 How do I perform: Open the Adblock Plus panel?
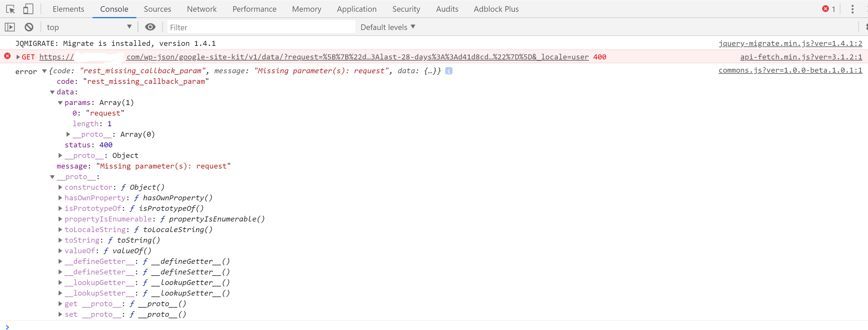coord(496,9)
